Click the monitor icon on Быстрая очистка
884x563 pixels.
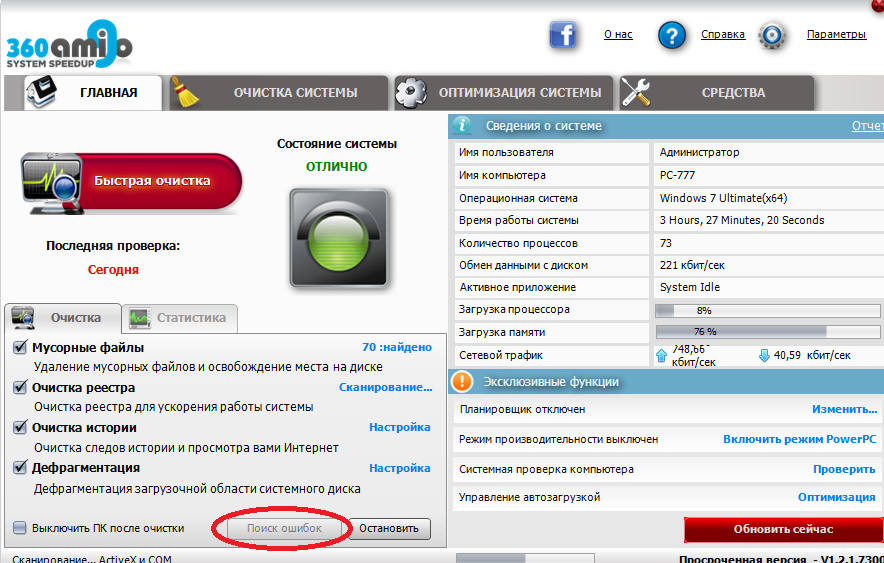[52, 184]
